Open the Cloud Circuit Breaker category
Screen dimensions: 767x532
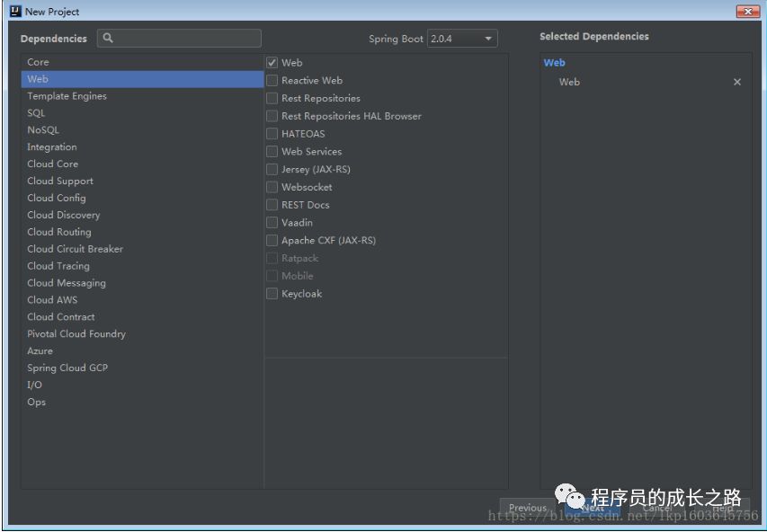[x=142, y=249]
